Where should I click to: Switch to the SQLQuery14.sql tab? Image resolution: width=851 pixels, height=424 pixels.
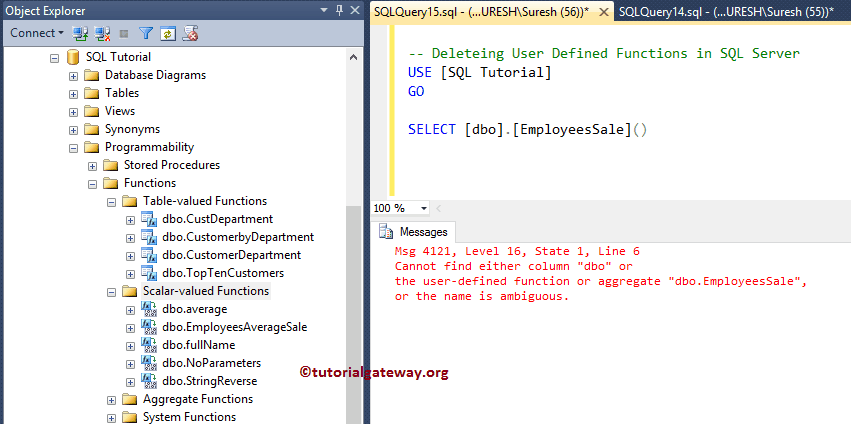point(726,11)
